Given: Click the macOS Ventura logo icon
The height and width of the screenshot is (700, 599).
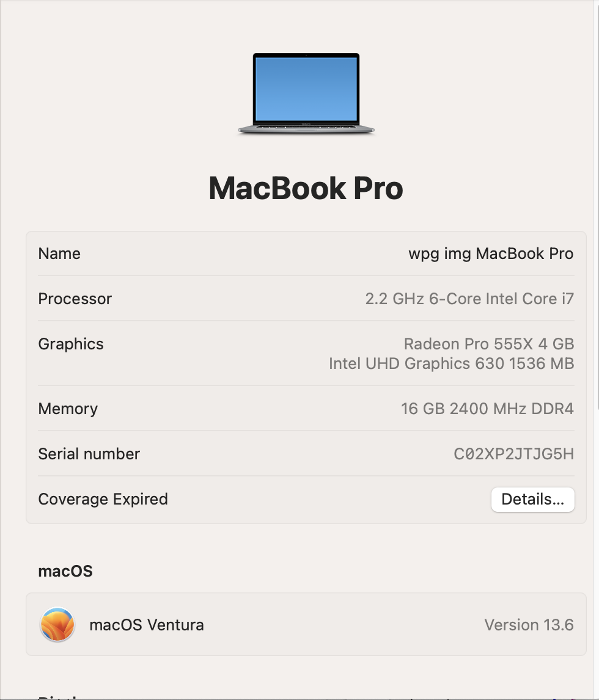Looking at the screenshot, I should point(57,624).
